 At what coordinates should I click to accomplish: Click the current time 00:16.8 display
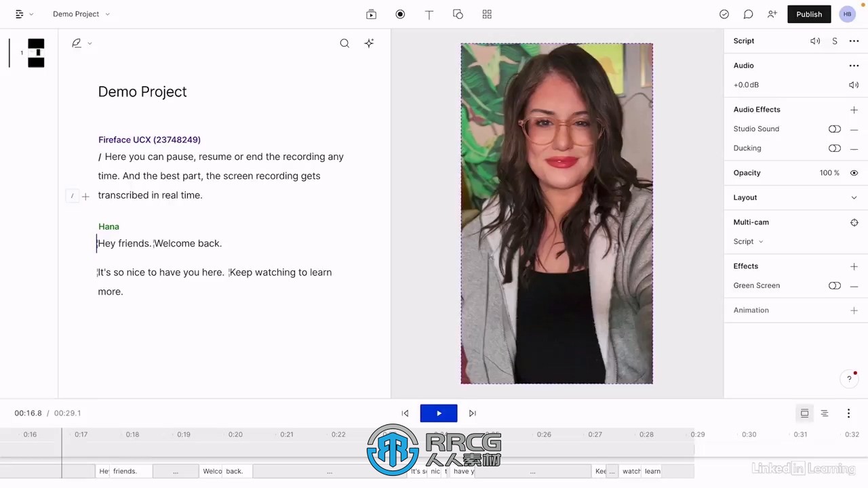(x=28, y=413)
